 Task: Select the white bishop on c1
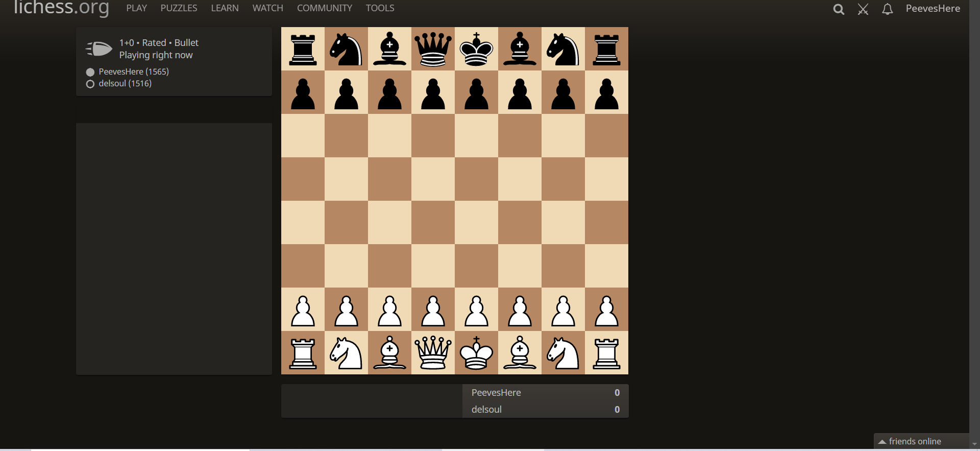(389, 353)
